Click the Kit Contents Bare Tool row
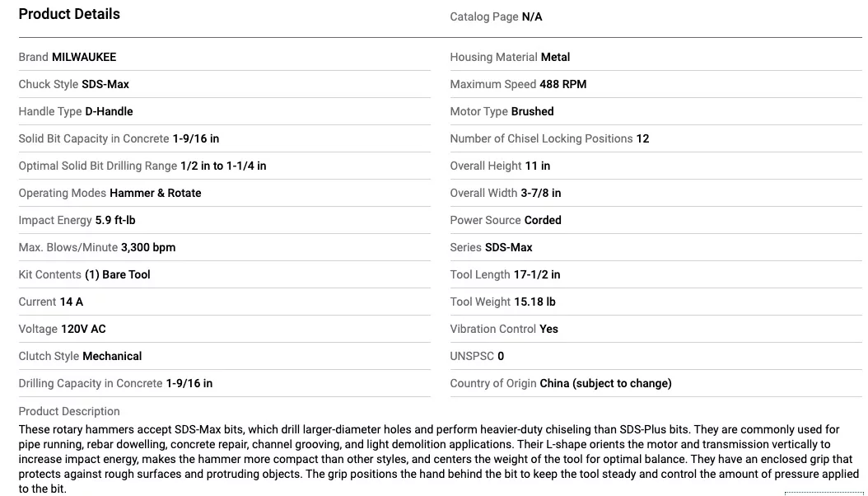Image resolution: width=868 pixels, height=496 pixels. [x=85, y=274]
